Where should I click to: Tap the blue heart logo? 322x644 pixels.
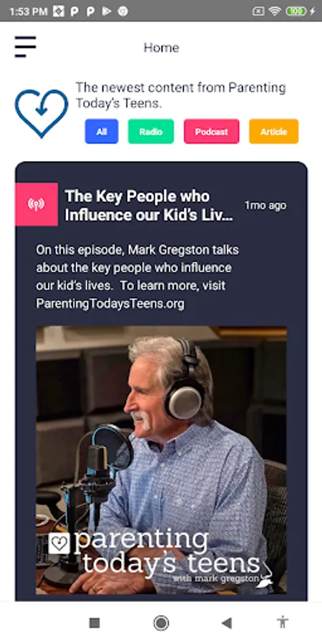pos(42,113)
